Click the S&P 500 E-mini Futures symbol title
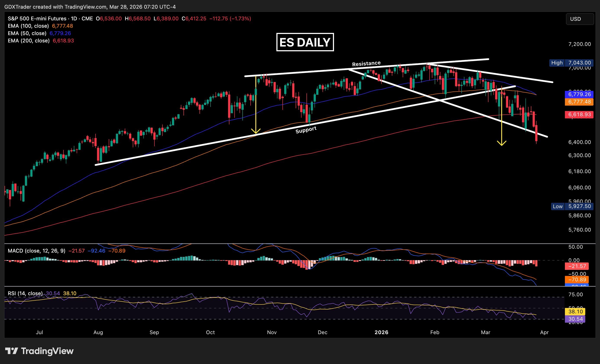 [x=37, y=19]
